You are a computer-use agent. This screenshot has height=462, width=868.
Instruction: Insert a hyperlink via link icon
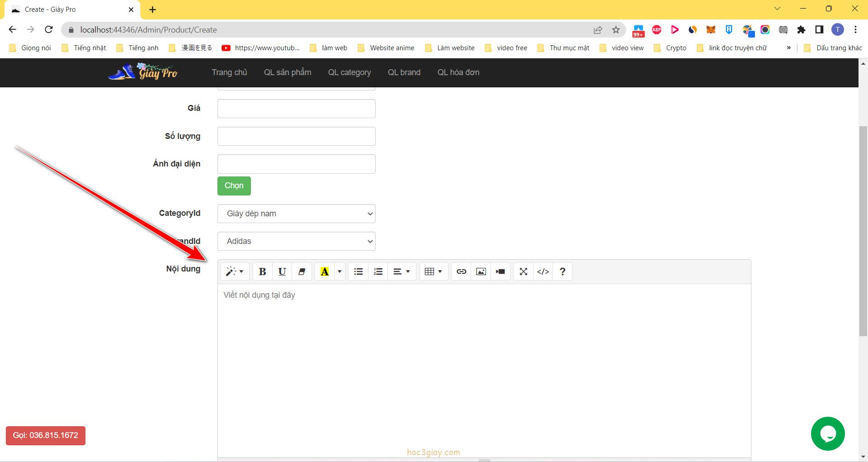pyautogui.click(x=461, y=271)
